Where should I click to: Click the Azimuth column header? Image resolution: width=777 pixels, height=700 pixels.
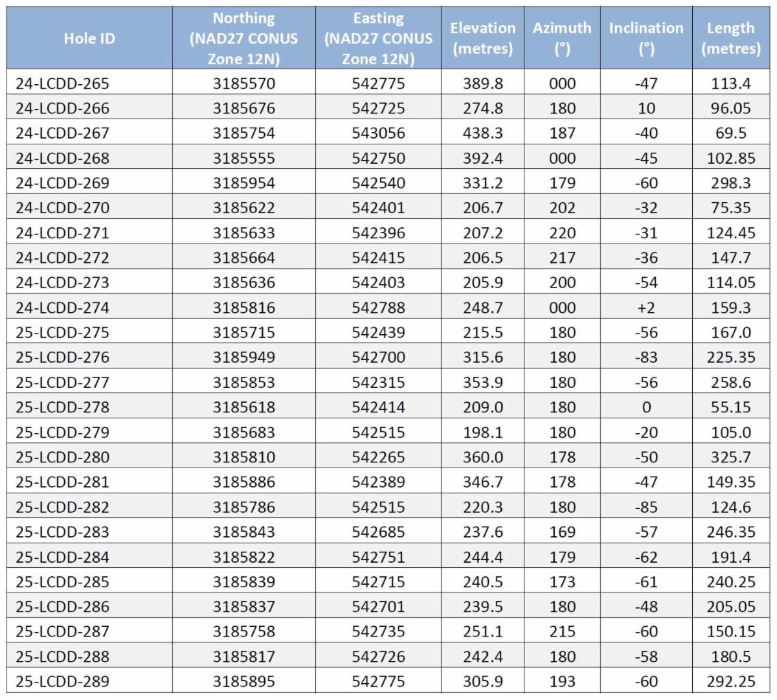[x=561, y=38]
